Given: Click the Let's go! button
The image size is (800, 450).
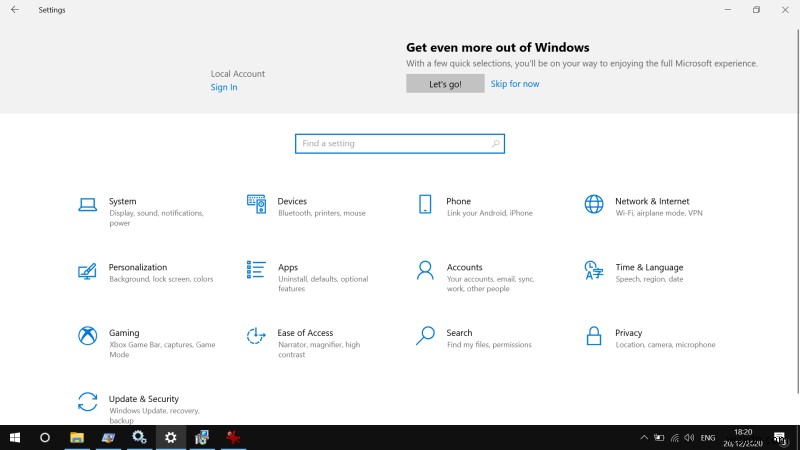Looking at the screenshot, I should [445, 84].
